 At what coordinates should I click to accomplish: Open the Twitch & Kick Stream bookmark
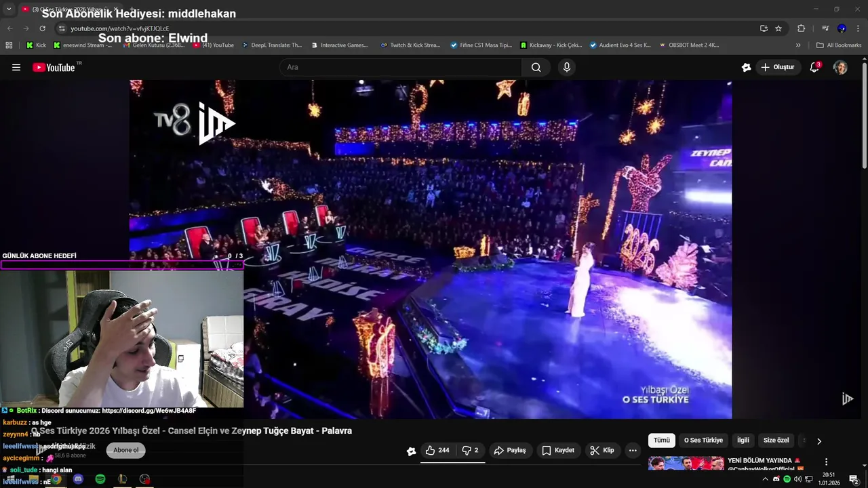point(411,45)
